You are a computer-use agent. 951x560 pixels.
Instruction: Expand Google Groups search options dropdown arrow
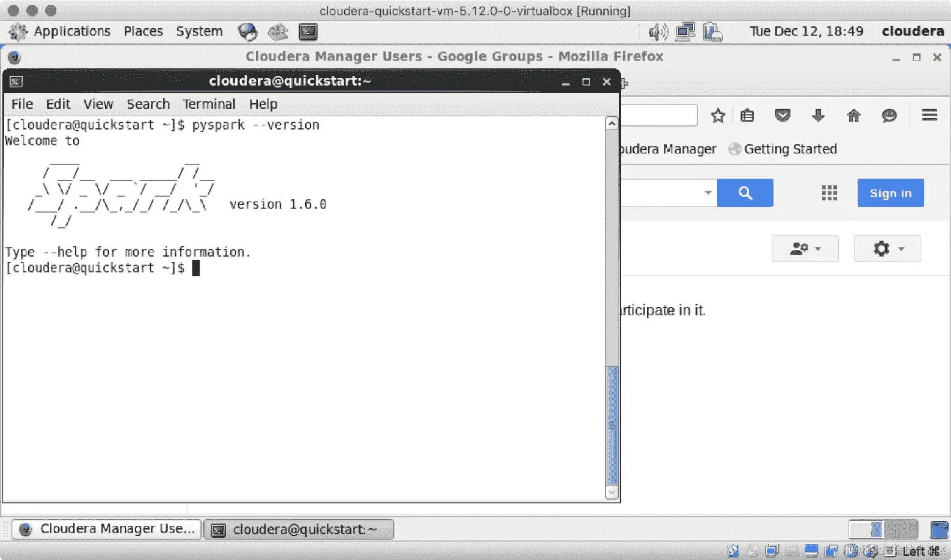point(708,192)
